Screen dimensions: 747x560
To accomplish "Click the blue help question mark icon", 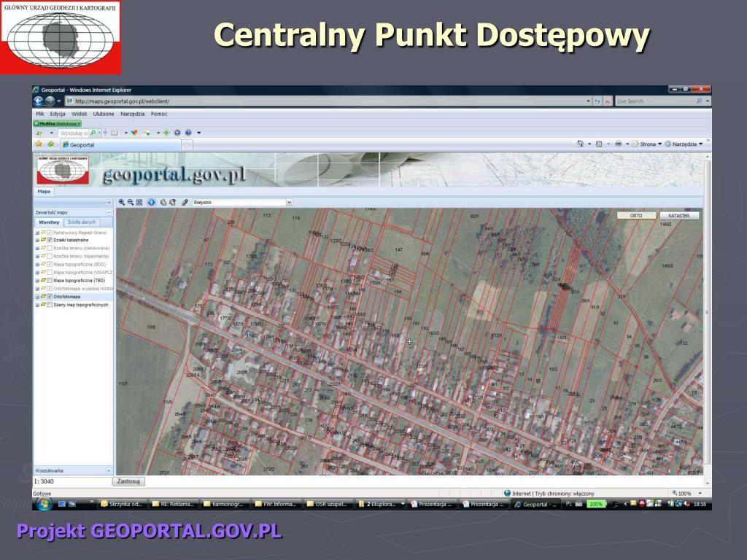I will (188, 133).
